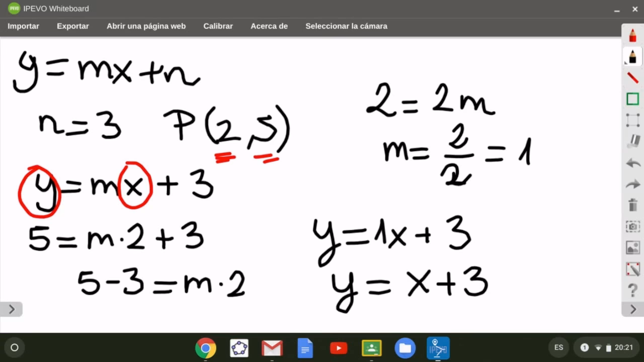Activate the selection transform tool
Screen dimensions: 644x362
tap(632, 121)
